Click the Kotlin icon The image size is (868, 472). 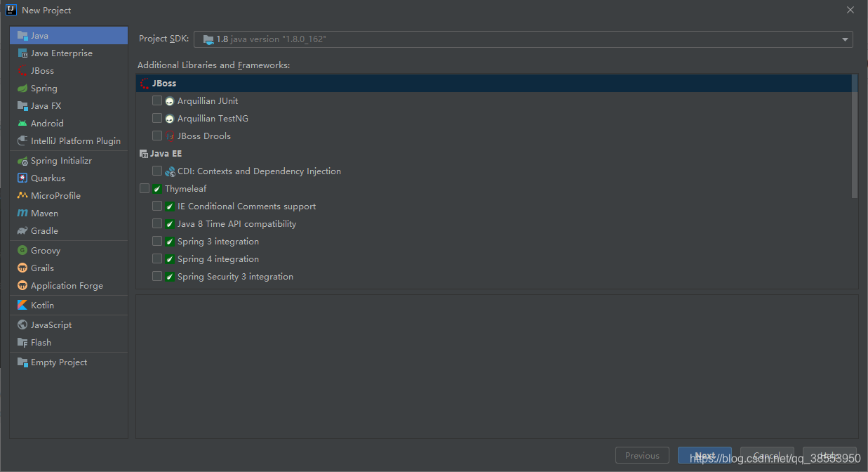(x=22, y=306)
